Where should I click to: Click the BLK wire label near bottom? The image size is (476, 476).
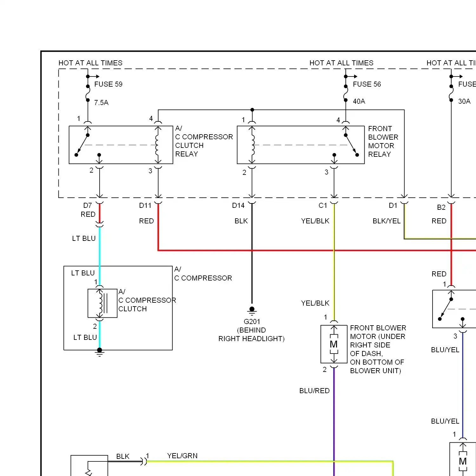click(123, 456)
